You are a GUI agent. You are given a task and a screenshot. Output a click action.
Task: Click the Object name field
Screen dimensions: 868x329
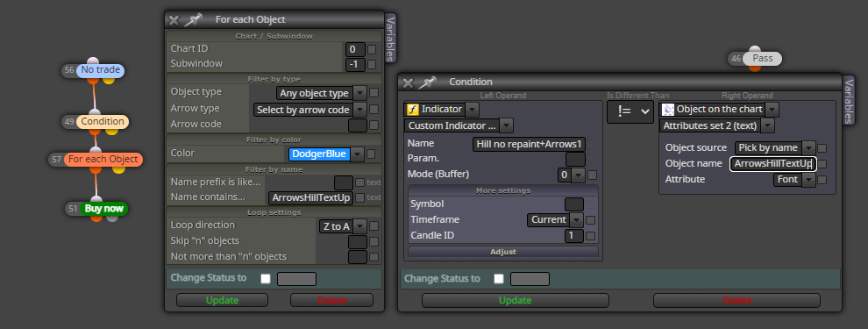(x=772, y=164)
